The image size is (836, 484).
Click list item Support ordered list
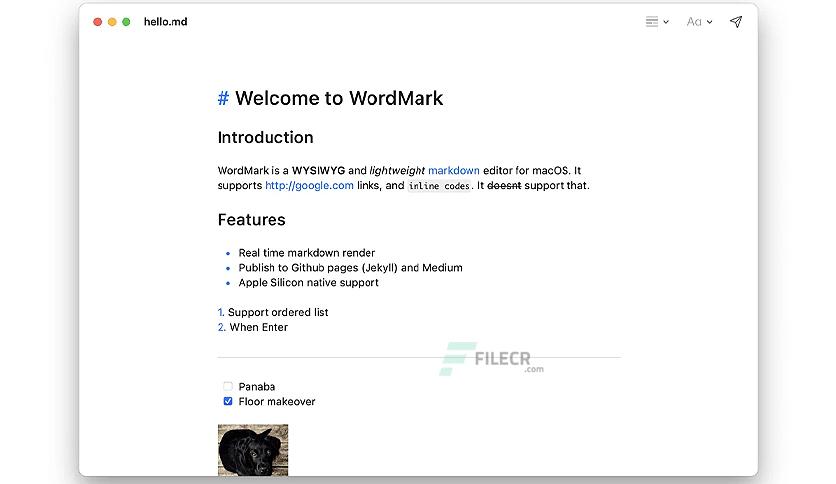[x=278, y=312]
